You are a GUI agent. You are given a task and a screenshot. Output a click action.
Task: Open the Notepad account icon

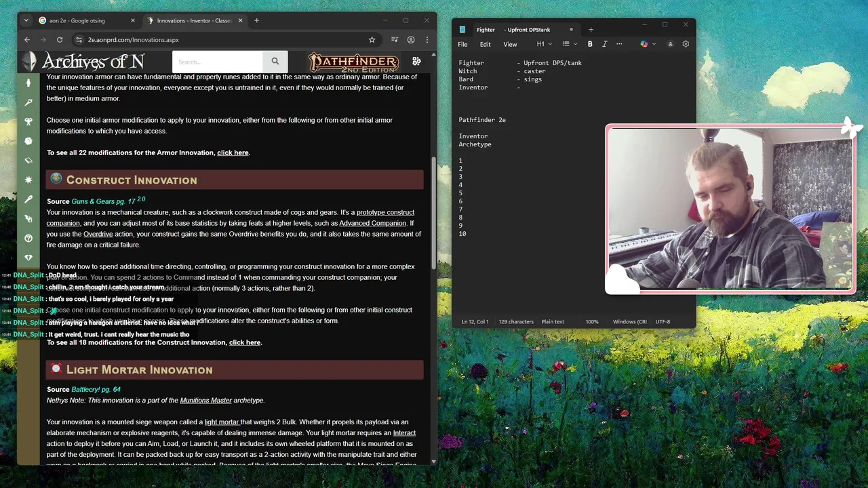tap(670, 44)
